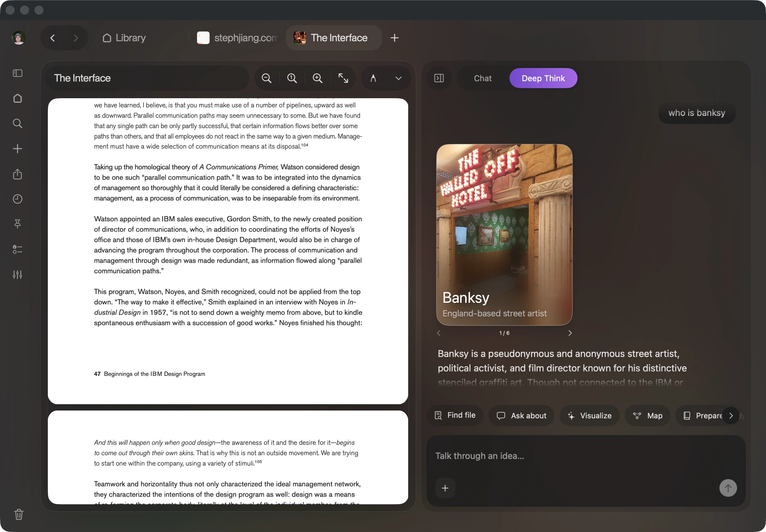
Task: Click the Map button
Action: [647, 416]
